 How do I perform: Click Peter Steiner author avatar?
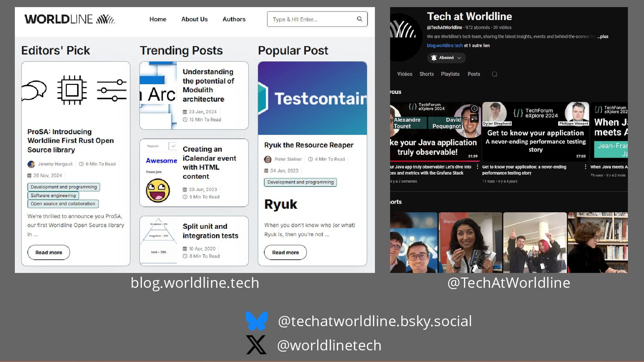pos(268,159)
